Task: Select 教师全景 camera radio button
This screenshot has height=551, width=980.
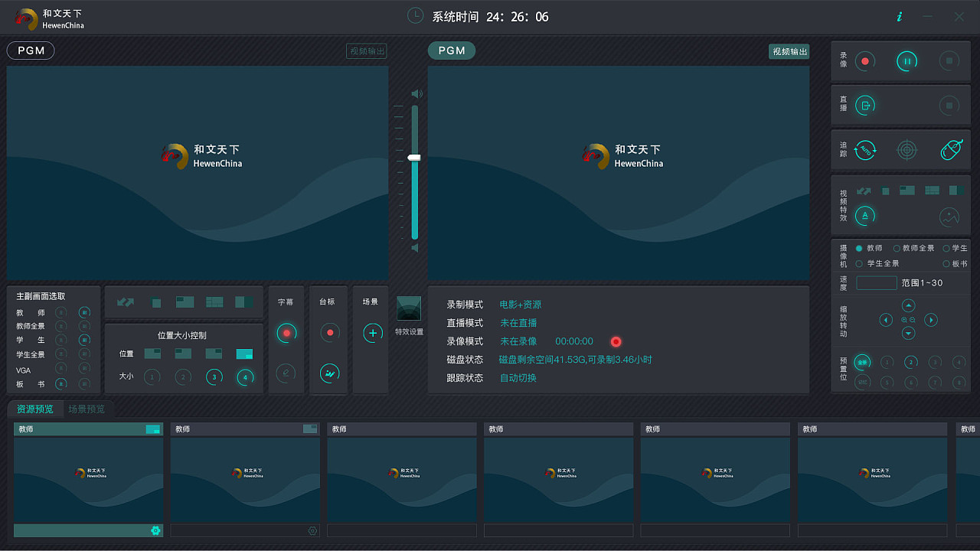Action: click(x=897, y=249)
